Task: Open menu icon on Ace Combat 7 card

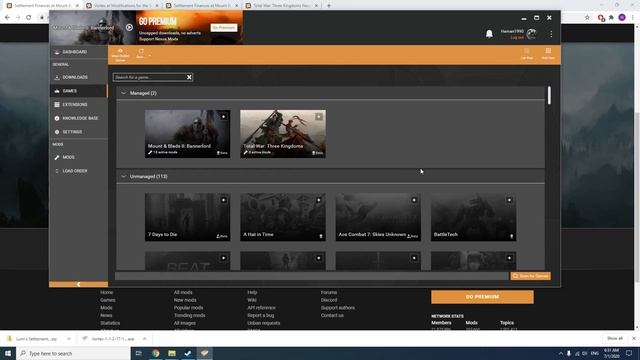Action: pos(414,200)
